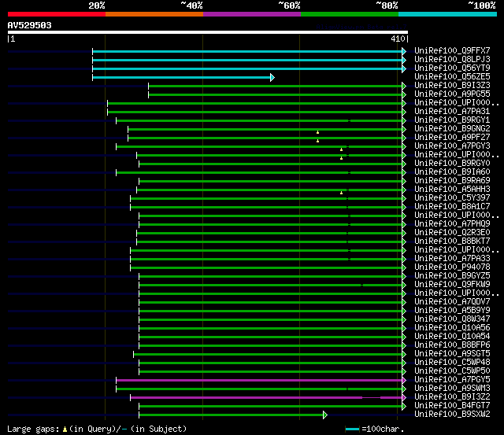Select the UniRef100_A7PHQ9 label

click(452, 223)
